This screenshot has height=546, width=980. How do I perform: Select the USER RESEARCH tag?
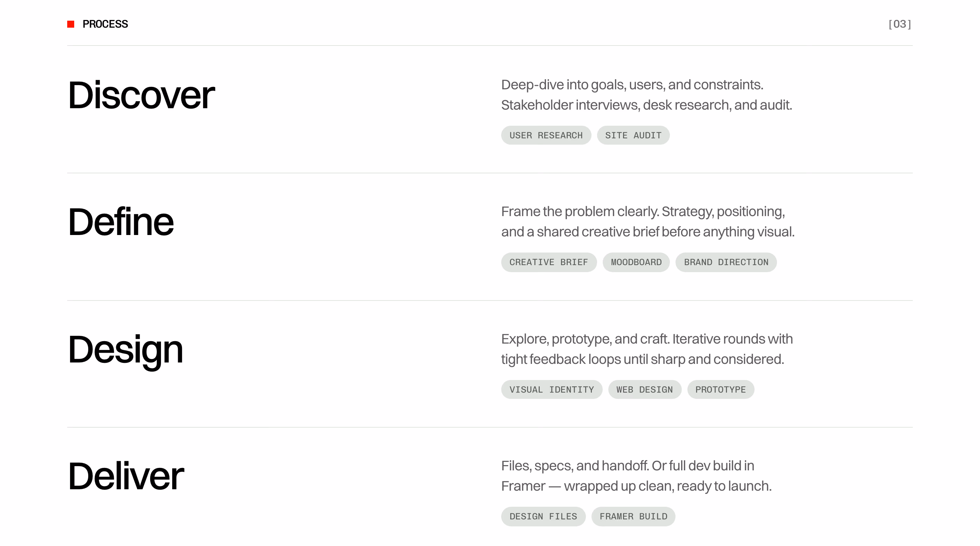(546, 135)
